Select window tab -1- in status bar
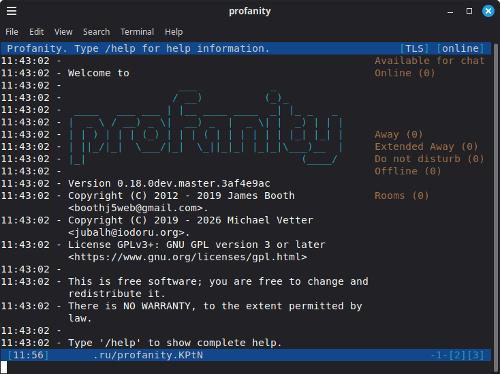 pyautogui.click(x=439, y=355)
